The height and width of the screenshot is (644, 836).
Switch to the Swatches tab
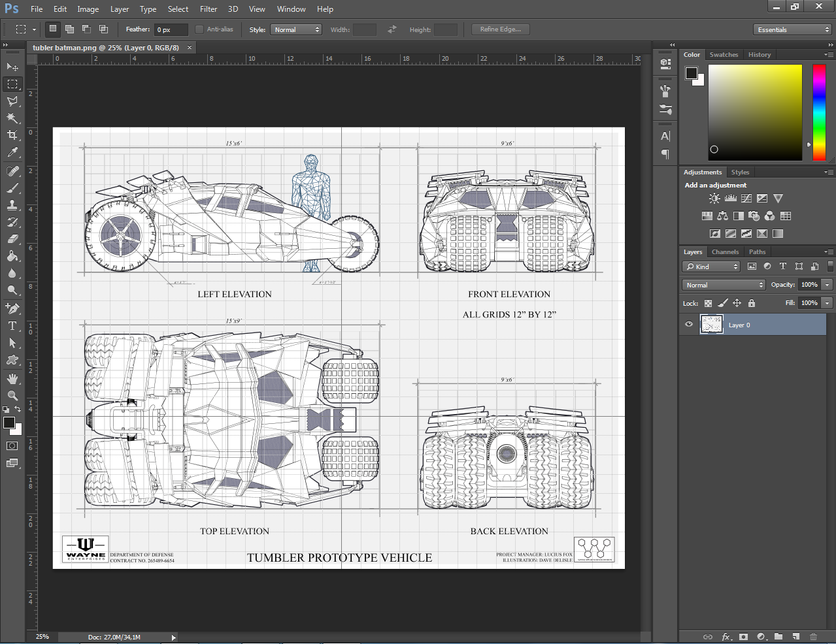pos(724,55)
